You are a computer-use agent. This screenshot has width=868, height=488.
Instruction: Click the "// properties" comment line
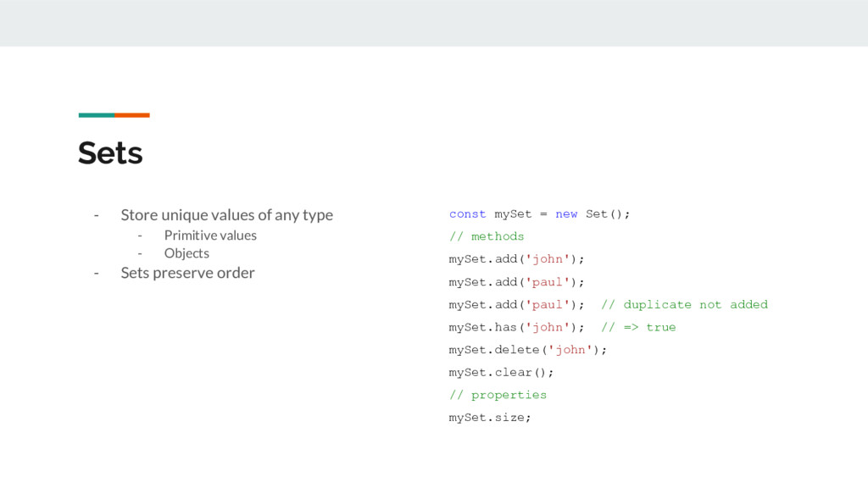tap(498, 395)
